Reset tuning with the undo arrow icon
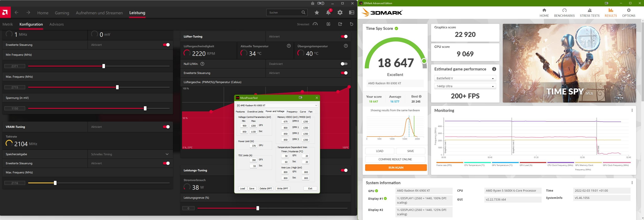This screenshot has width=644, height=220. click(351, 24)
